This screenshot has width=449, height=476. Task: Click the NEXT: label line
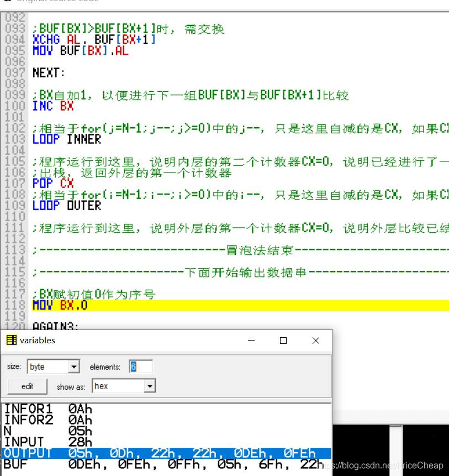click(x=49, y=73)
